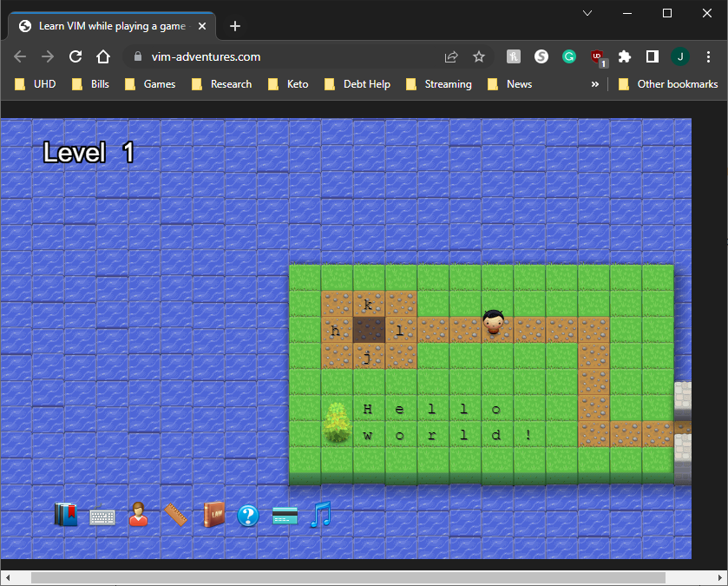Bookmark this page with the star
This screenshot has width=728, height=586.
[x=479, y=56]
